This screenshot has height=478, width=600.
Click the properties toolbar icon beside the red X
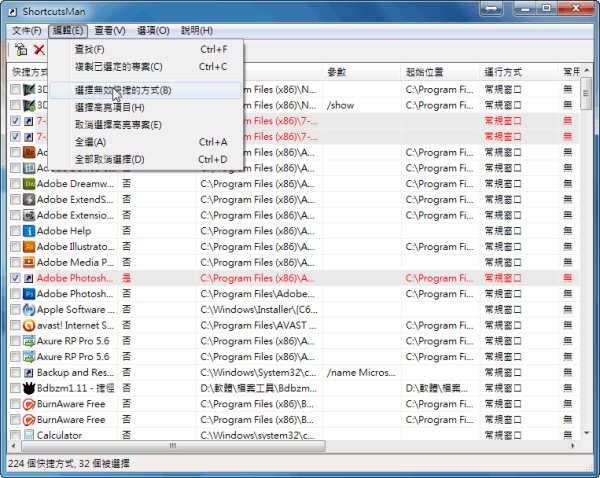point(21,49)
